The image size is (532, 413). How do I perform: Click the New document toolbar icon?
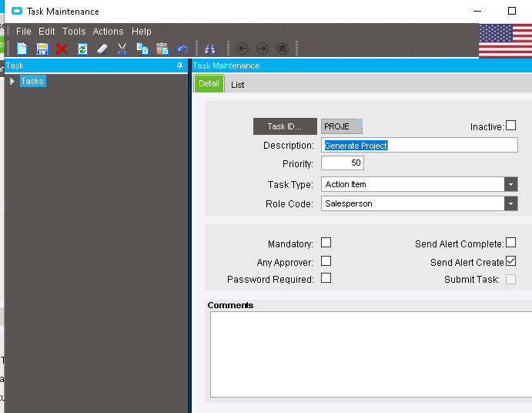pyautogui.click(x=22, y=49)
